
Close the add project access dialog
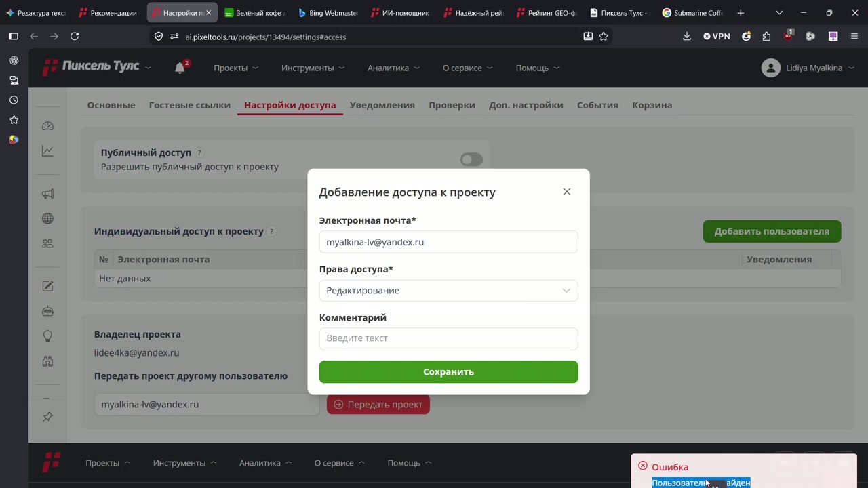click(567, 192)
